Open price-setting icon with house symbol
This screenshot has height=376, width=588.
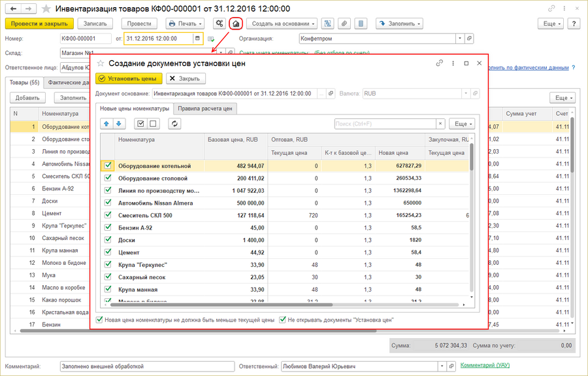236,24
